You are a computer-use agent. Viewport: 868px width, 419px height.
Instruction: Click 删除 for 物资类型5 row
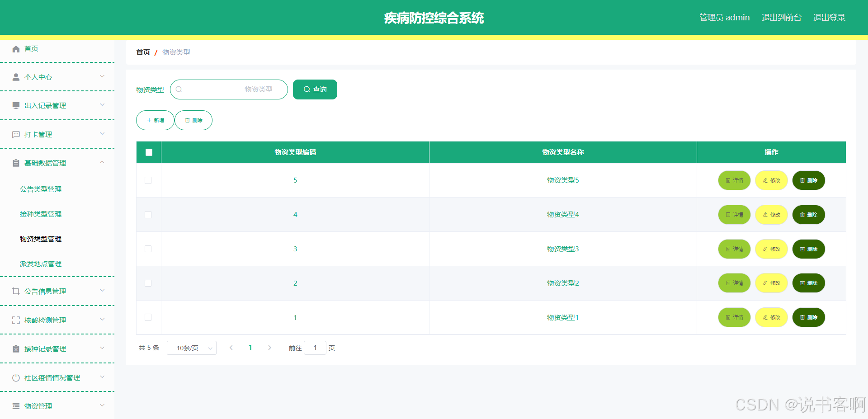pyautogui.click(x=809, y=180)
